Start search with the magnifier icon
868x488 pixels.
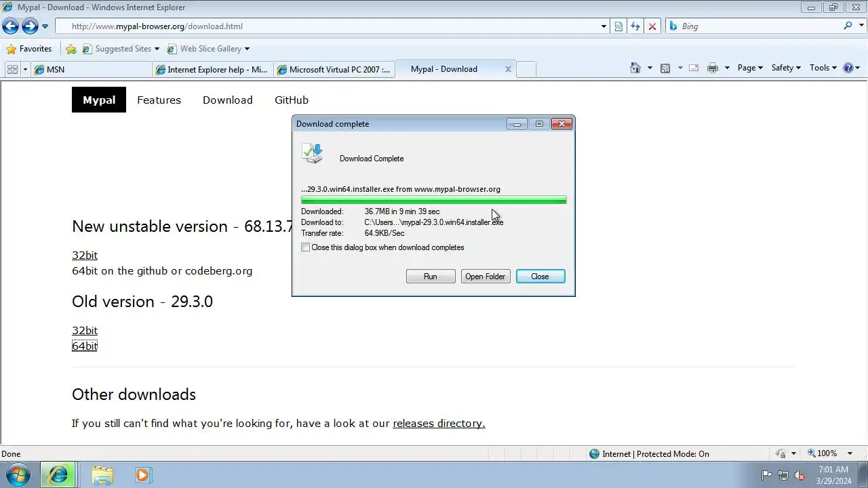848,26
